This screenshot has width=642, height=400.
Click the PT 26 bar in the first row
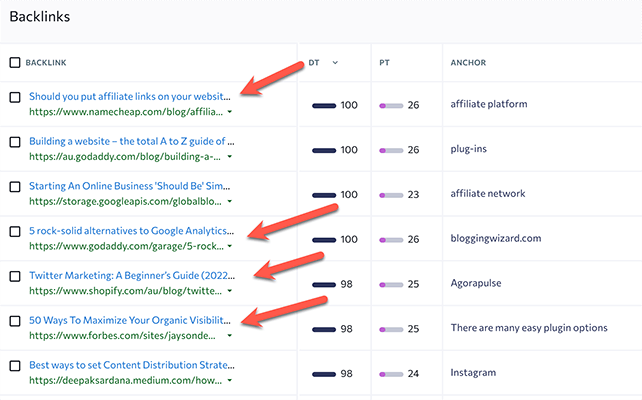click(391, 105)
